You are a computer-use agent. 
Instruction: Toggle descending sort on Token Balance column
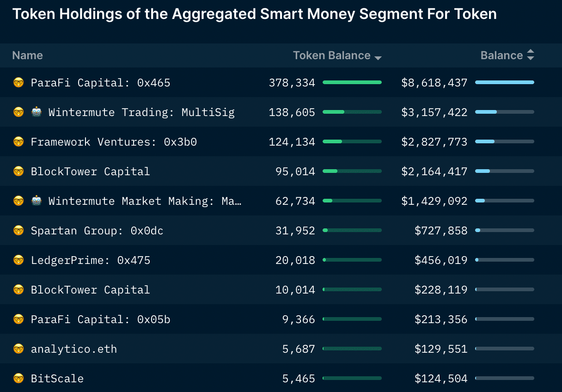tap(378, 56)
